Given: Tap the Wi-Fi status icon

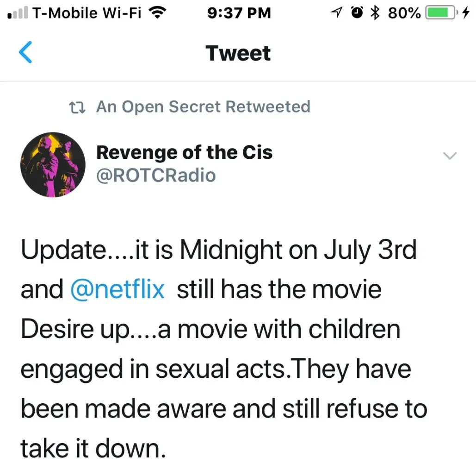Looking at the screenshot, I should [x=157, y=14].
